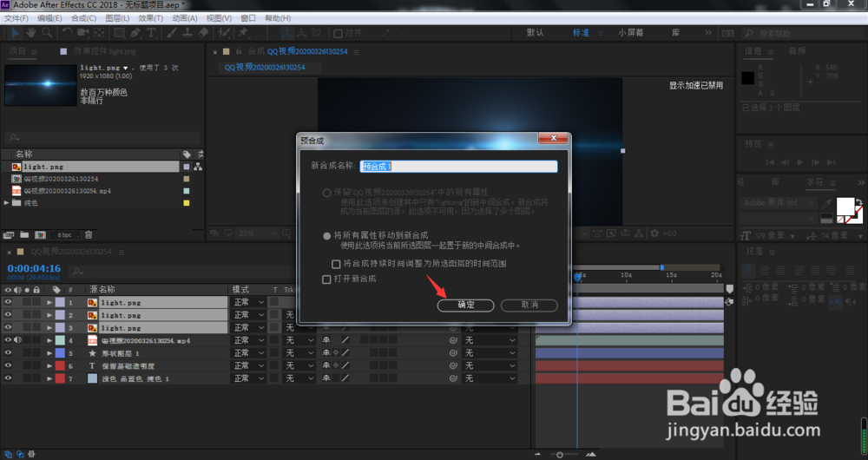Click the 新合成名称 text field
Viewport: 868px width, 460px height.
(458, 167)
